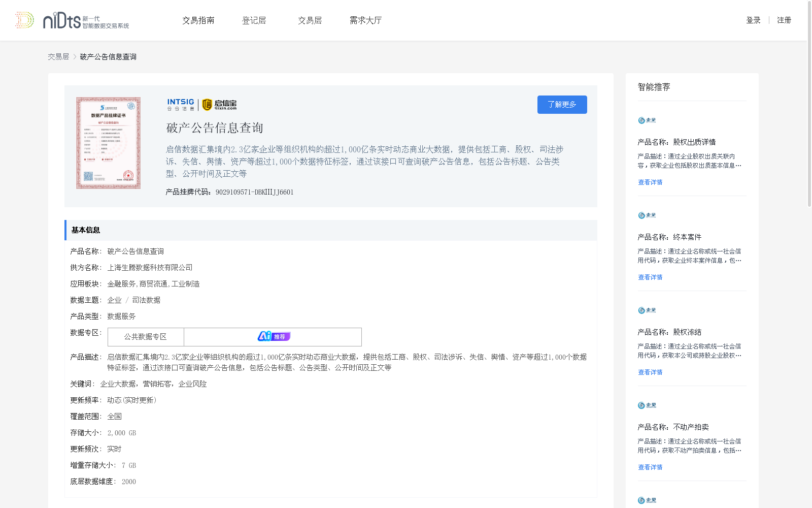Select the 破产公告信息查询 product title
Screen dimensions: 812x508
click(x=215, y=128)
